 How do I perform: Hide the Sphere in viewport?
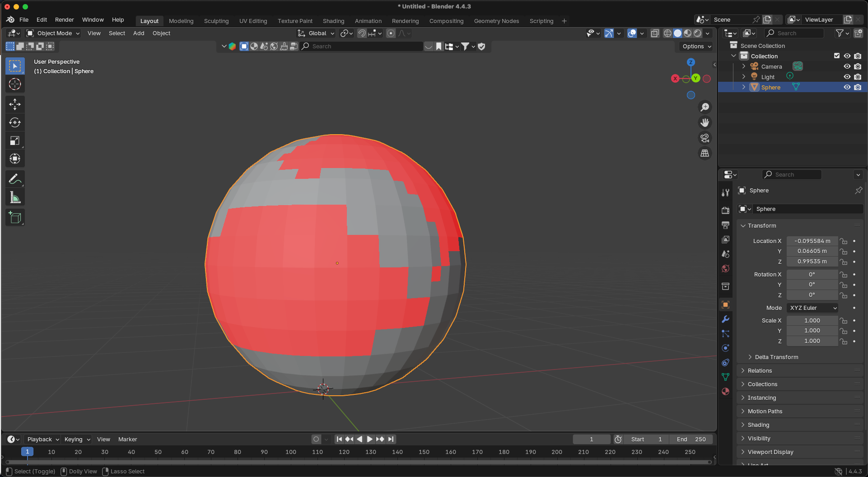pos(847,87)
